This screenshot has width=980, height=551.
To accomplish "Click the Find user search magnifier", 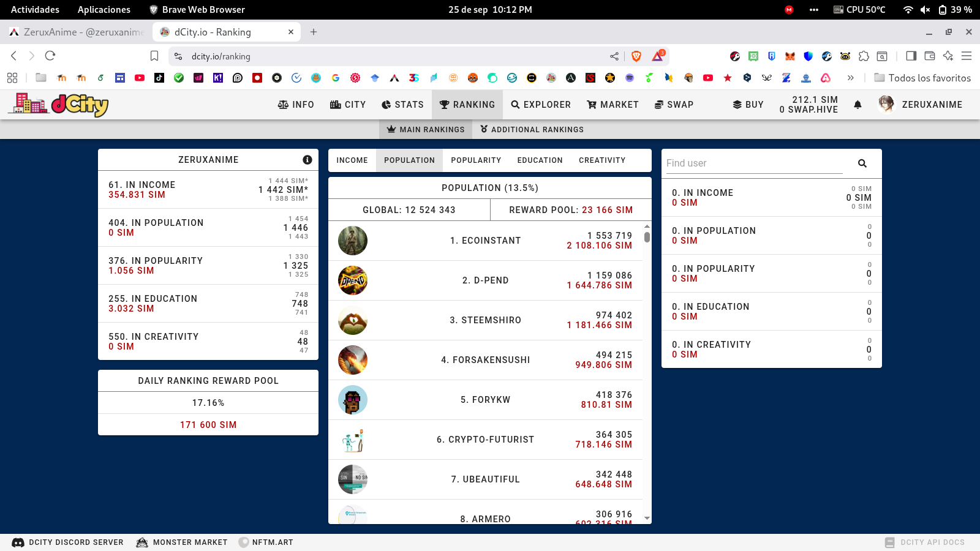I will 862,163.
